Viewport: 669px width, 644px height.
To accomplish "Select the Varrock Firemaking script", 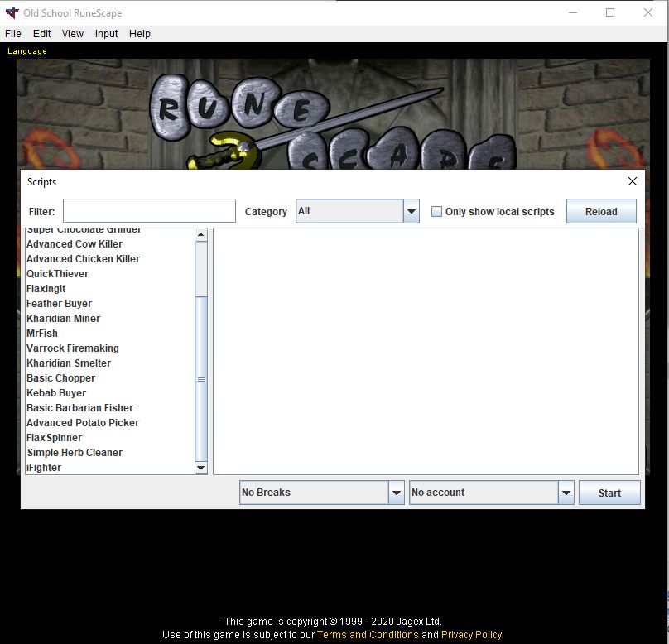I will (x=72, y=348).
